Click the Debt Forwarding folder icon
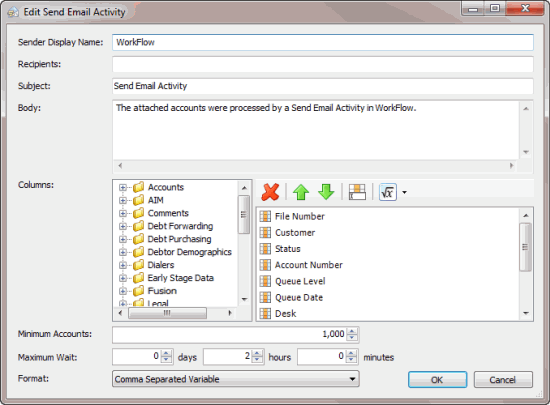The height and width of the screenshot is (405, 550). 139,226
